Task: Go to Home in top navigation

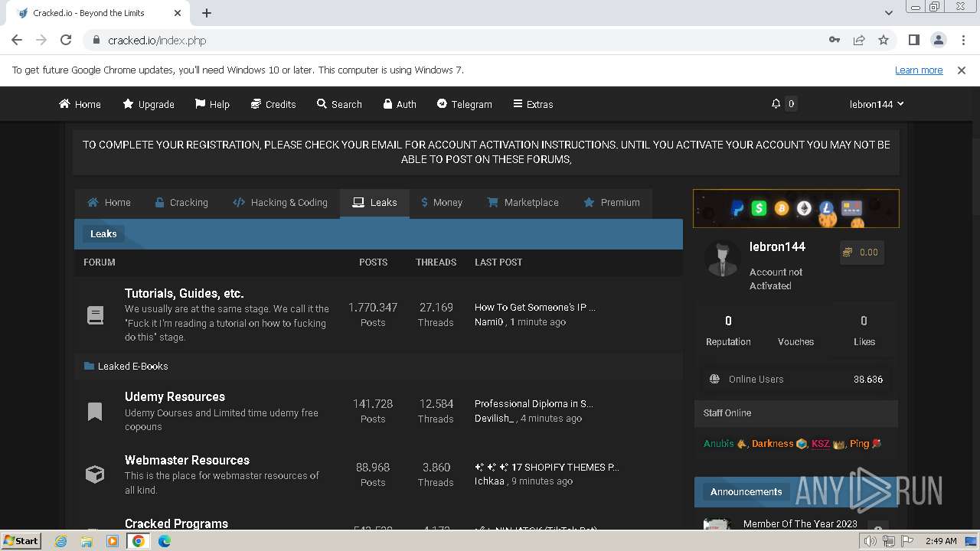Action: coord(80,104)
